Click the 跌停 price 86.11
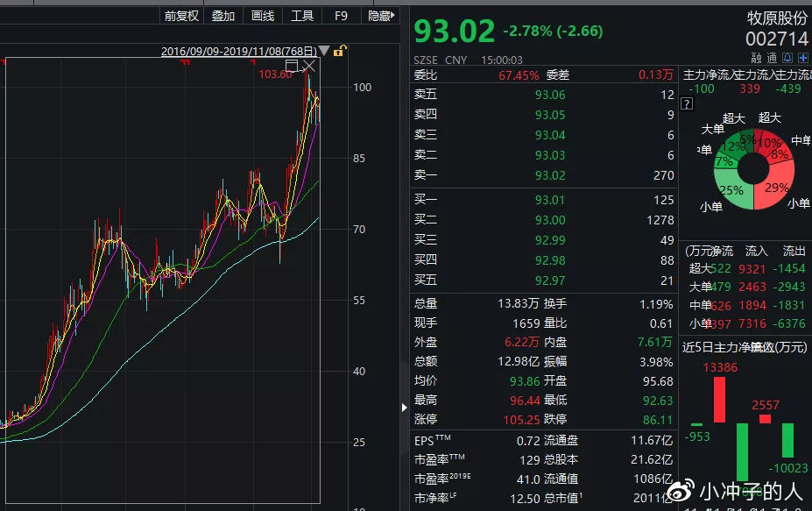Image resolution: width=812 pixels, height=511 pixels. pyautogui.click(x=658, y=420)
